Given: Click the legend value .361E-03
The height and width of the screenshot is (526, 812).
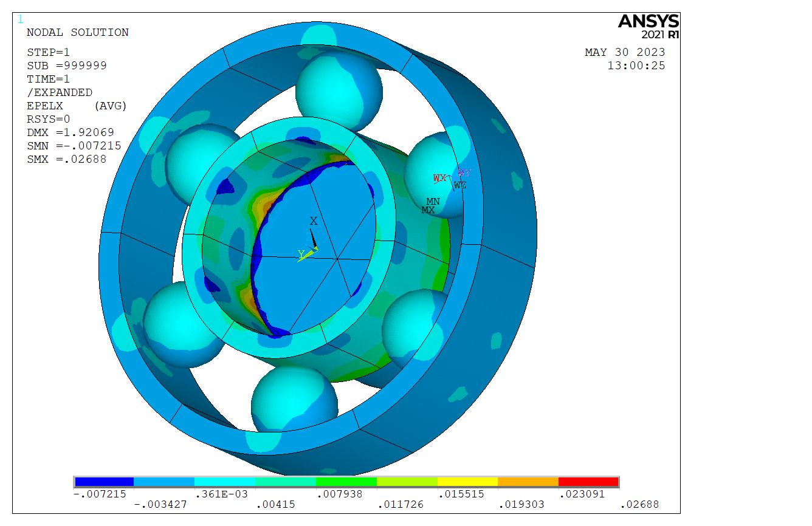Looking at the screenshot, I should (x=221, y=494).
